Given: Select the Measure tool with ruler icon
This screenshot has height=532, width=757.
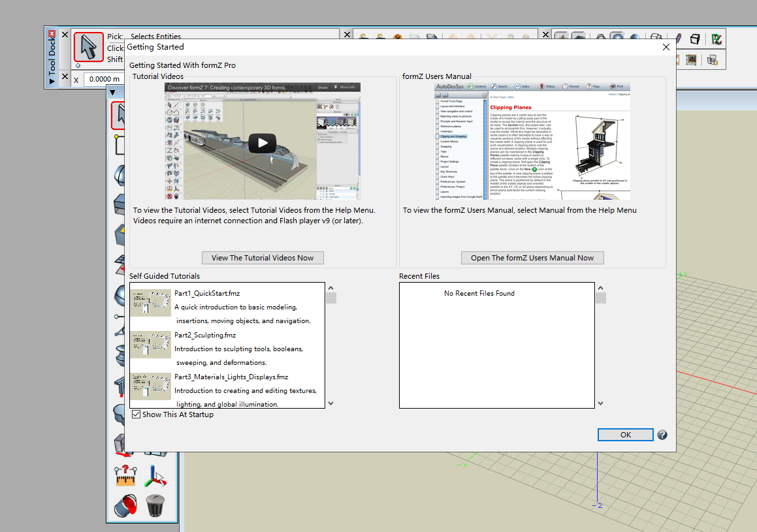Looking at the screenshot, I should coord(125,476).
